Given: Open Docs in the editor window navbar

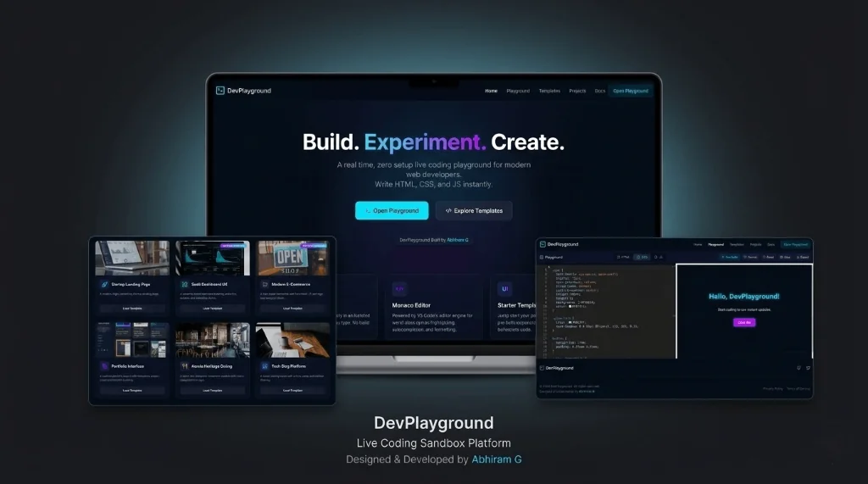Looking at the screenshot, I should click(771, 244).
